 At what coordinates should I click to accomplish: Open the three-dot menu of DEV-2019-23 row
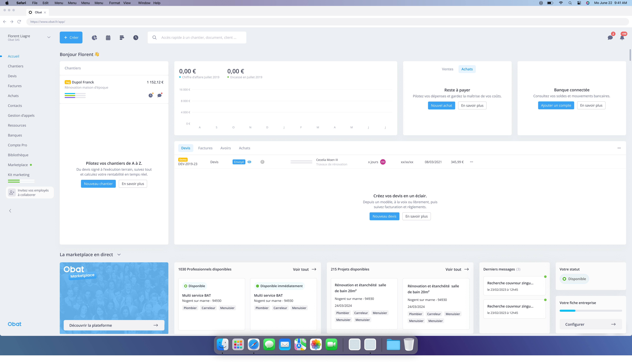[471, 162]
